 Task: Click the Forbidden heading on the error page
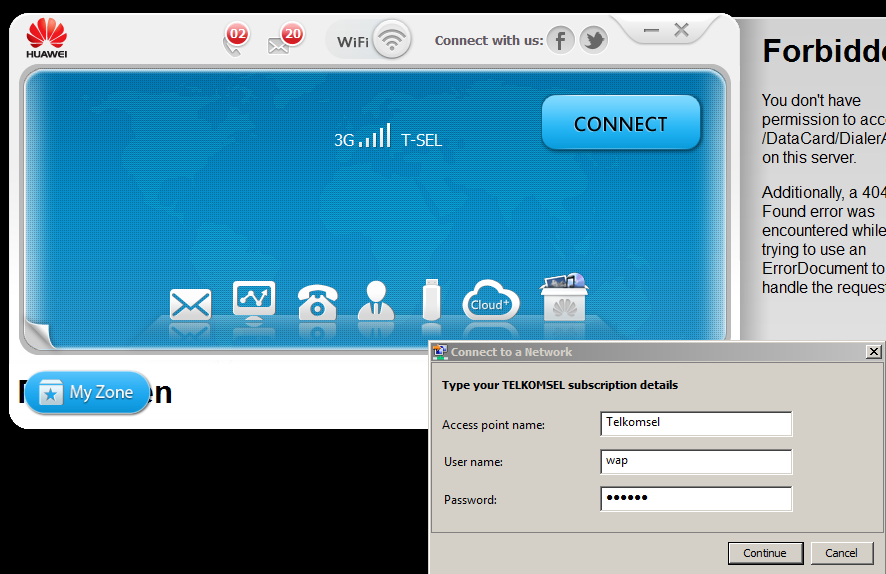(824, 51)
